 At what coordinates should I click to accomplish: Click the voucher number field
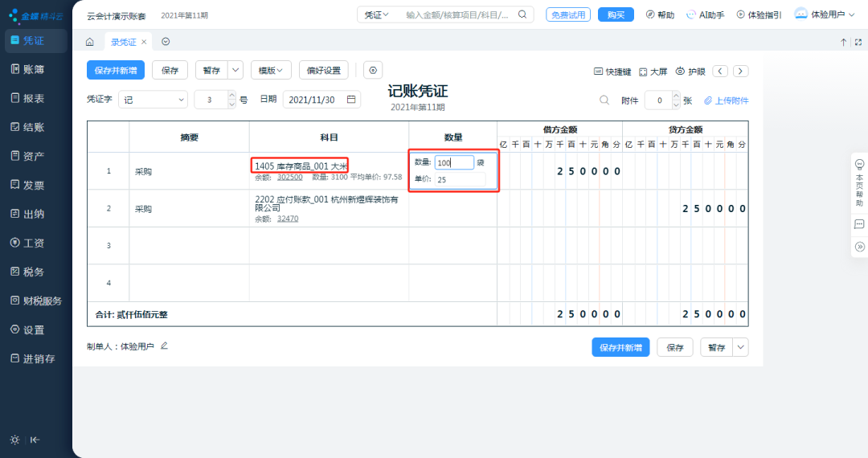(x=211, y=100)
